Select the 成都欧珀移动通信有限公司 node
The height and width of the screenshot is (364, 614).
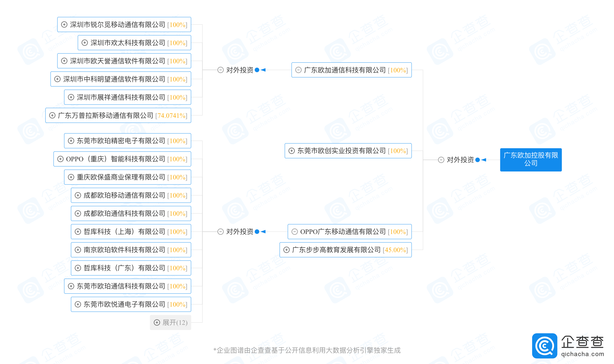pyautogui.click(x=131, y=195)
